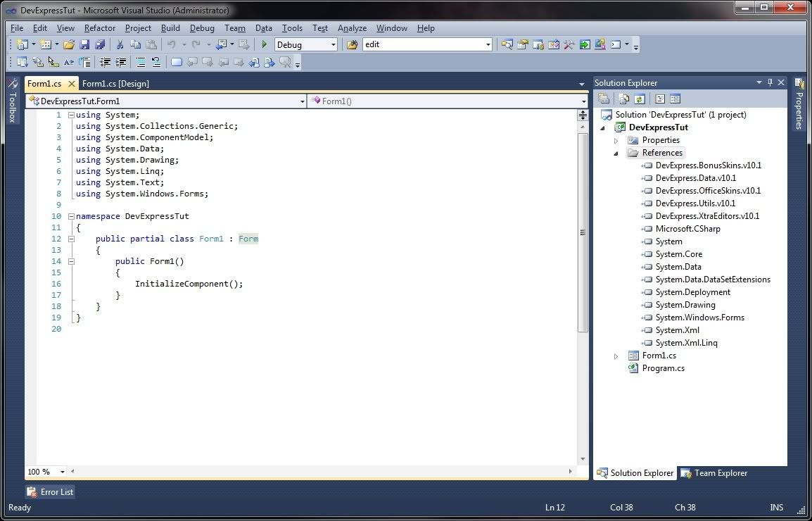Toggle Show All Files in Solution Explorer
Viewport: 812px width, 521px height.
[x=624, y=99]
